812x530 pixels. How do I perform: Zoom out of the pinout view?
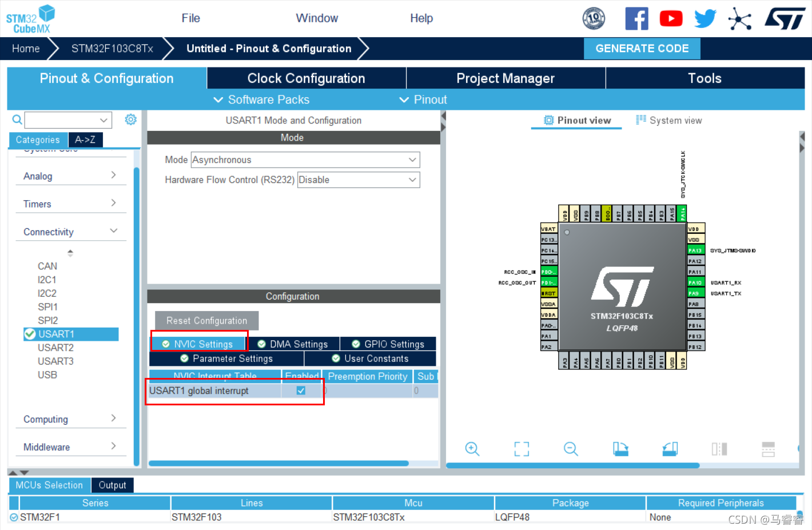(x=571, y=449)
